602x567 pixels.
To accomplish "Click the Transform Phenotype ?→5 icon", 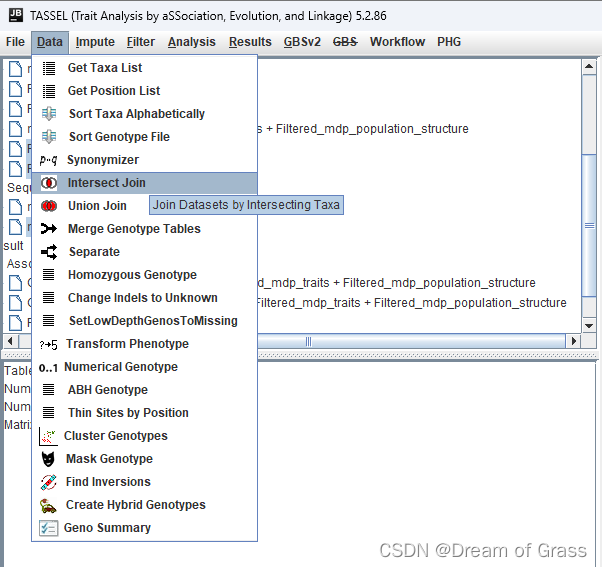I will pos(48,345).
